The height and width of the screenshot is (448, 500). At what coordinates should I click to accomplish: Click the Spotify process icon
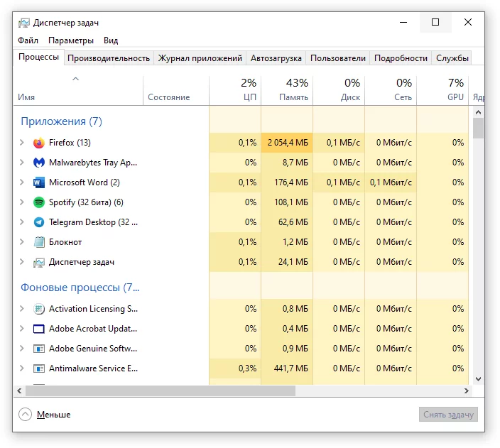coord(39,202)
